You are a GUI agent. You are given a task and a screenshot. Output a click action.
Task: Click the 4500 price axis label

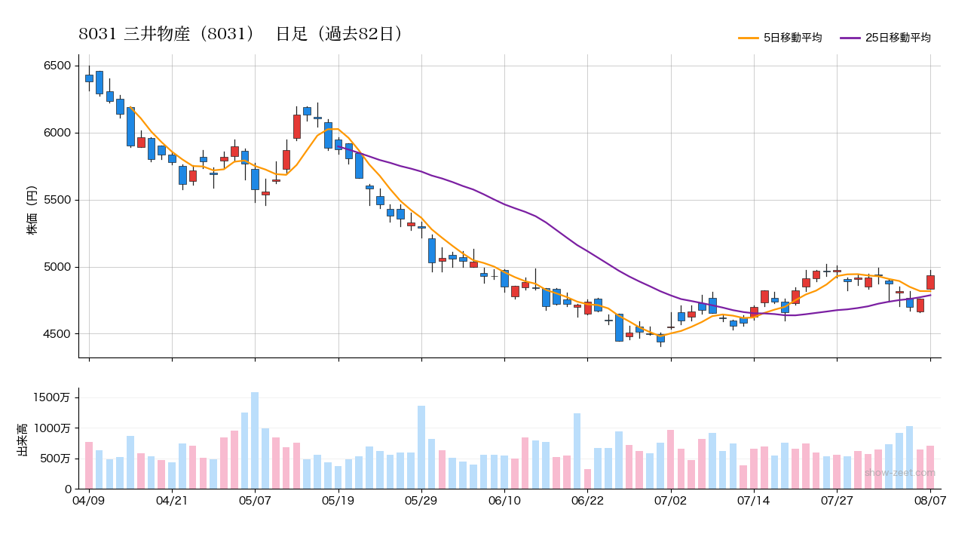tap(57, 335)
